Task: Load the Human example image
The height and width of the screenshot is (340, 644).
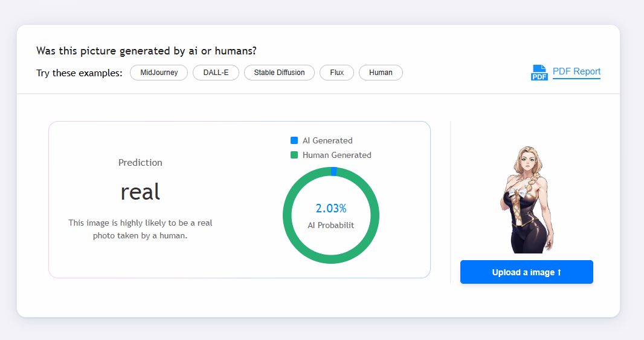Action: (381, 73)
